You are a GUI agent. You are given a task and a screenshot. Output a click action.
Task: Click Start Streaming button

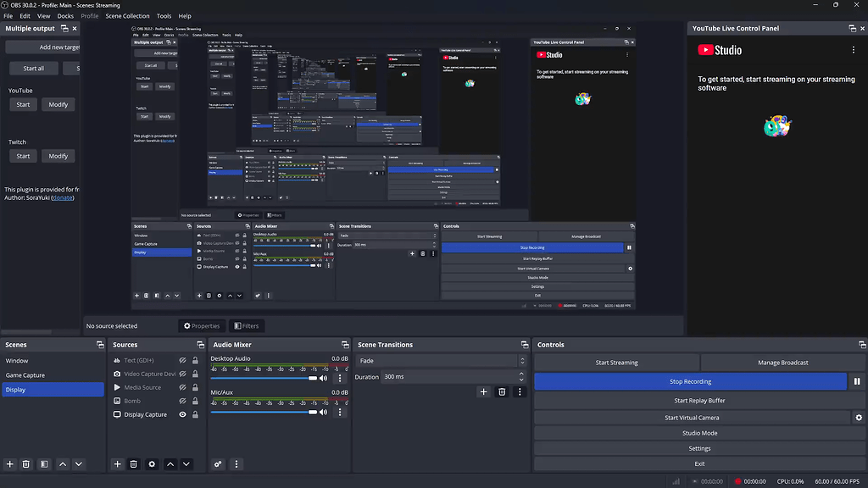point(617,363)
